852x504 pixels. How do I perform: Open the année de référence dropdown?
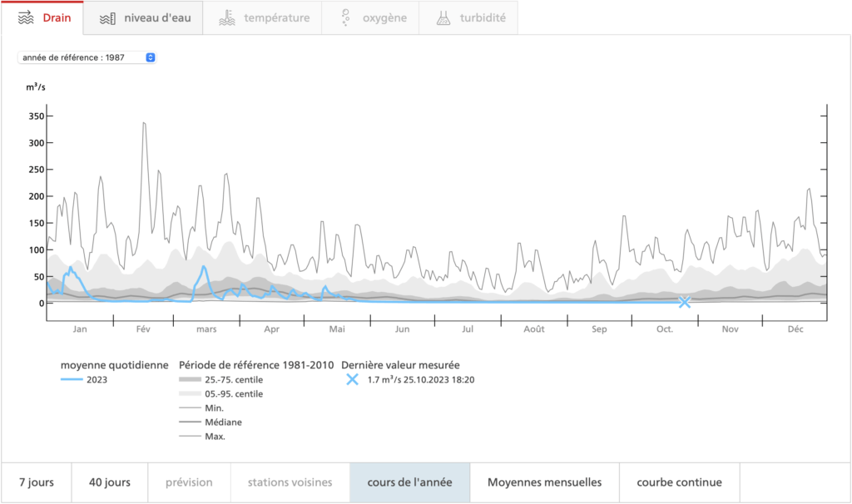[87, 57]
